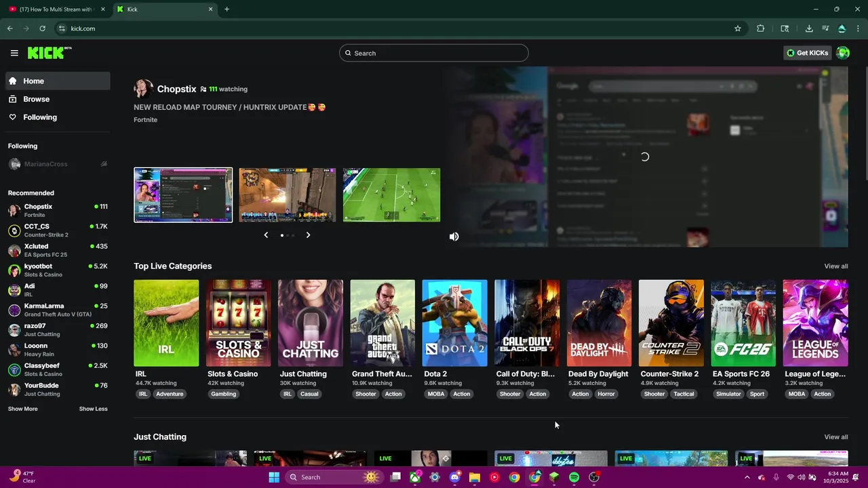This screenshot has width=868, height=488.
Task: Open MarianaCross in Following list
Action: [x=58, y=164]
